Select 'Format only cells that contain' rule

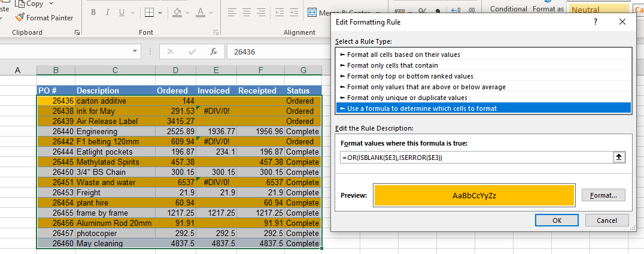pyautogui.click(x=392, y=65)
